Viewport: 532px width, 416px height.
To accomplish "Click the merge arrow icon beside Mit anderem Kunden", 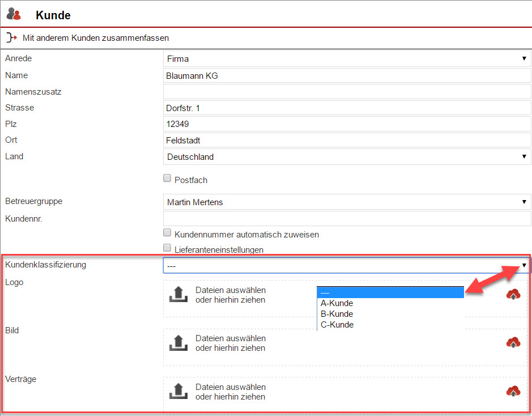I will coord(11,38).
